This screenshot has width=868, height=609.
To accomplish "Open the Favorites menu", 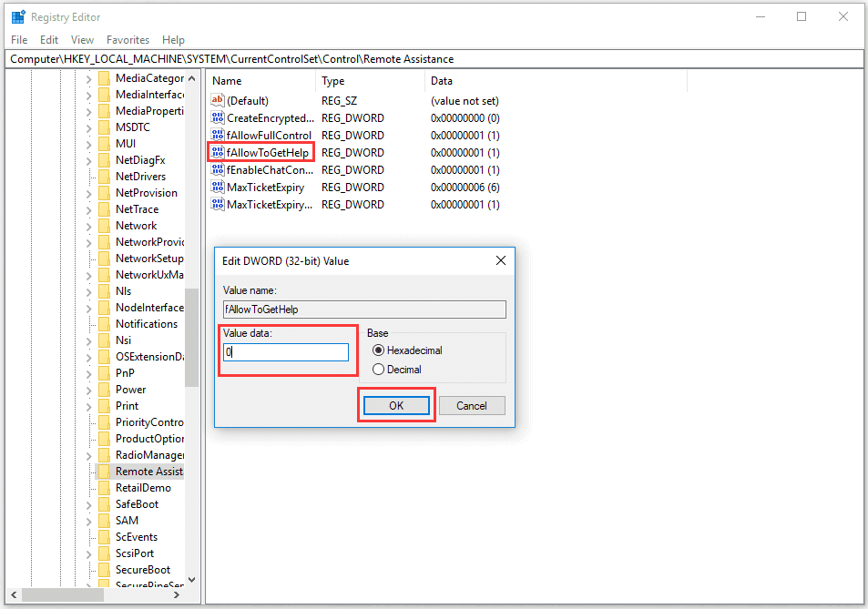I will point(128,39).
